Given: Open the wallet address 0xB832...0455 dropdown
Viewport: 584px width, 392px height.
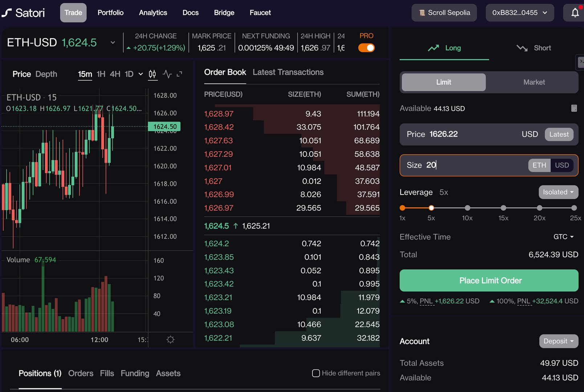Looking at the screenshot, I should pos(519,13).
